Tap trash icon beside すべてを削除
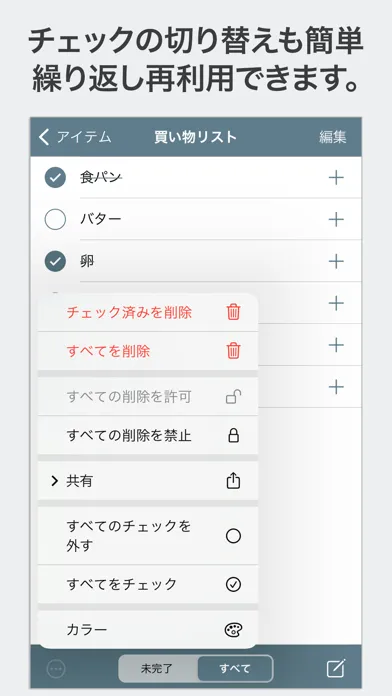 point(233,351)
